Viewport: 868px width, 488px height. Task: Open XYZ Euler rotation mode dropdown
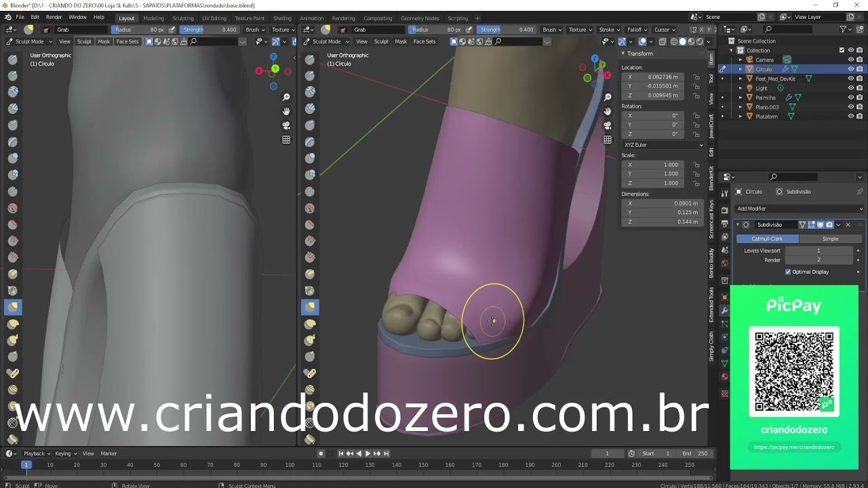(663, 145)
